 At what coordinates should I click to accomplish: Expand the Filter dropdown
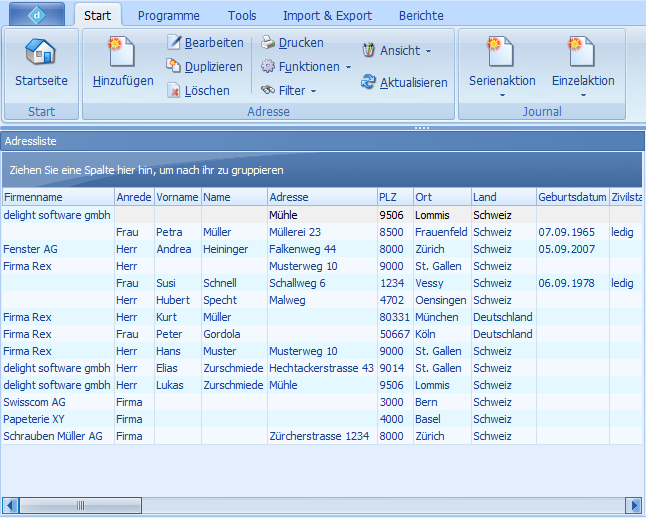[x=292, y=91]
